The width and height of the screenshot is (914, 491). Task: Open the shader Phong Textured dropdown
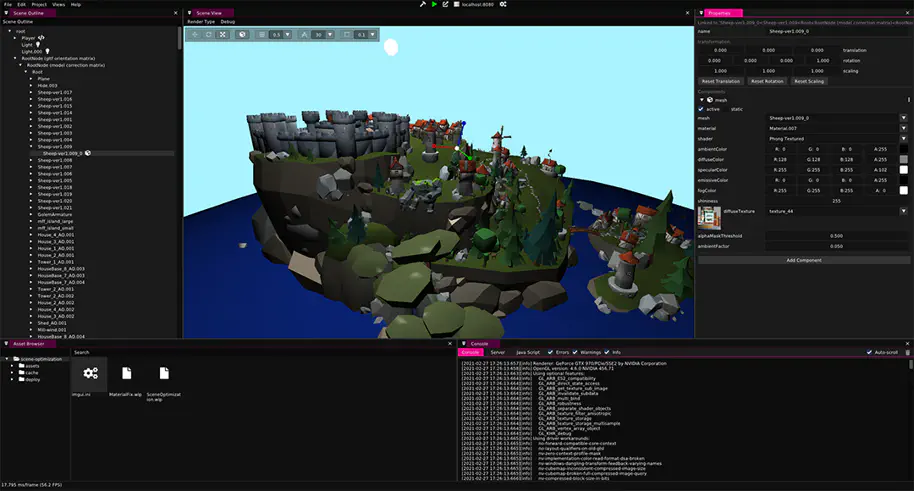coord(903,139)
